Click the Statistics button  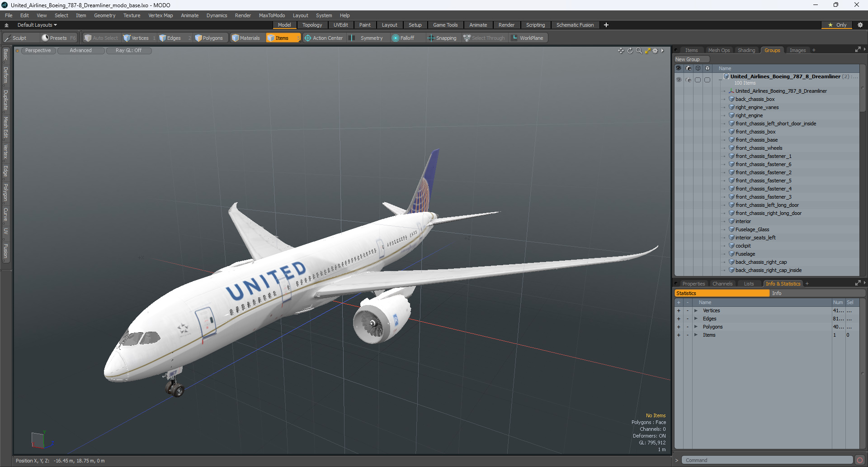tap(722, 293)
